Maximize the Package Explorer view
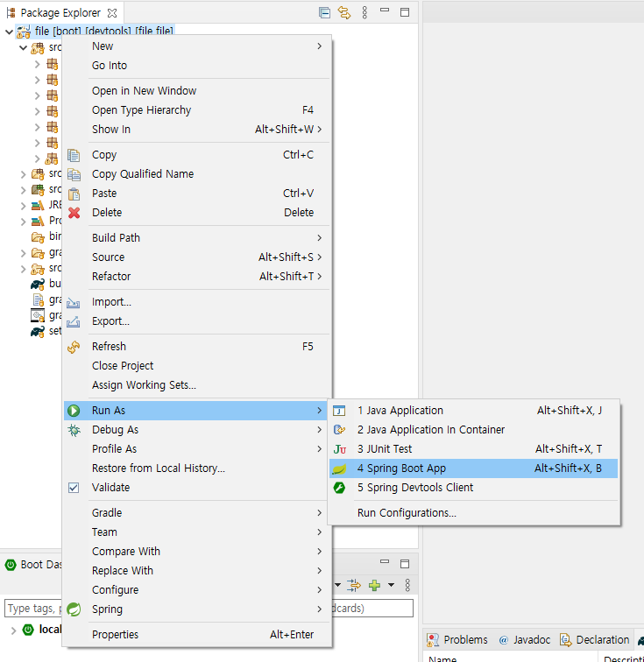644x662 pixels. point(405,12)
